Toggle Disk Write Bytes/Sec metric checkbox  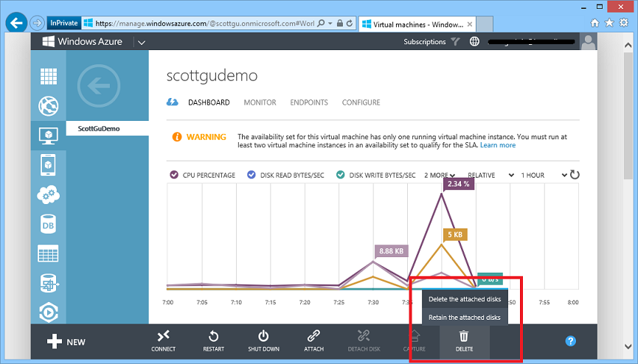(x=341, y=175)
